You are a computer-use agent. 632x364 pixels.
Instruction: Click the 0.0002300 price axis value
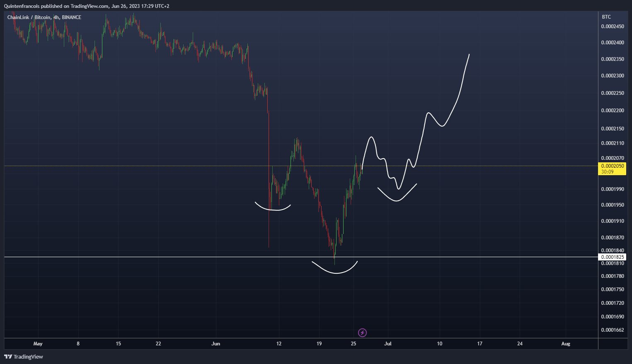tap(613, 76)
